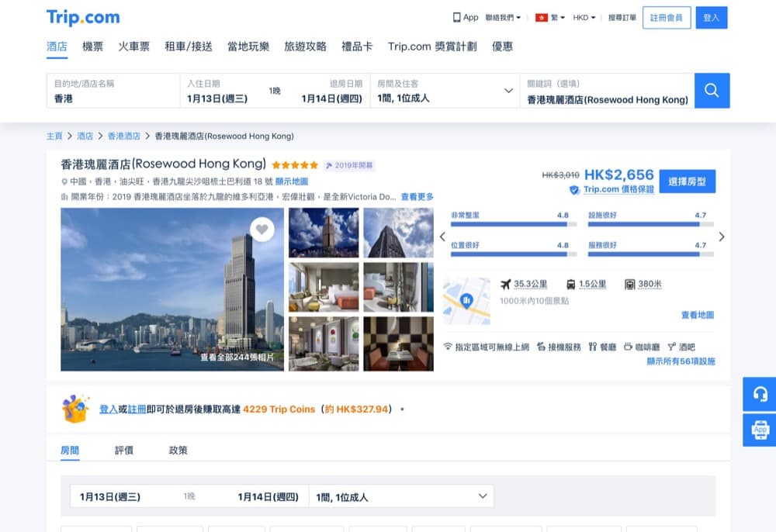The height and width of the screenshot is (532, 776).
Task: Click the 註冊 link in Trip Coins banner
Action: coord(137,409)
